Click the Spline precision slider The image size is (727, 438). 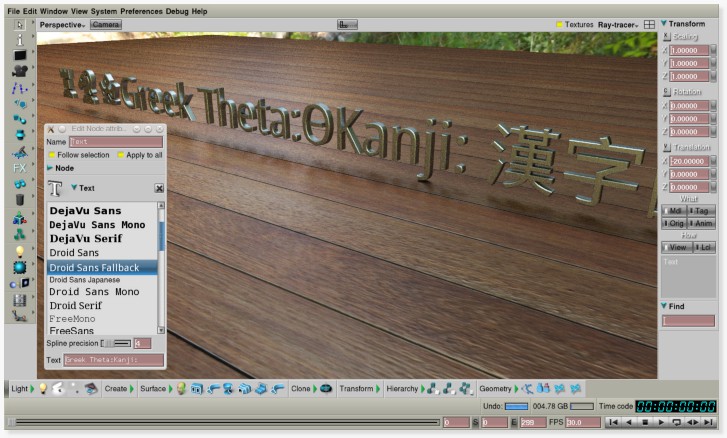click(x=116, y=343)
